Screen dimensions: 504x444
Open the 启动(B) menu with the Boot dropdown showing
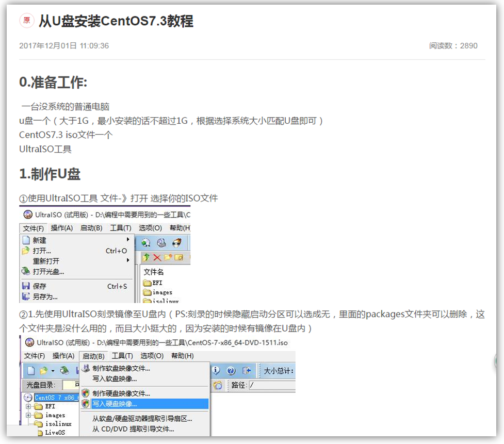point(93,356)
